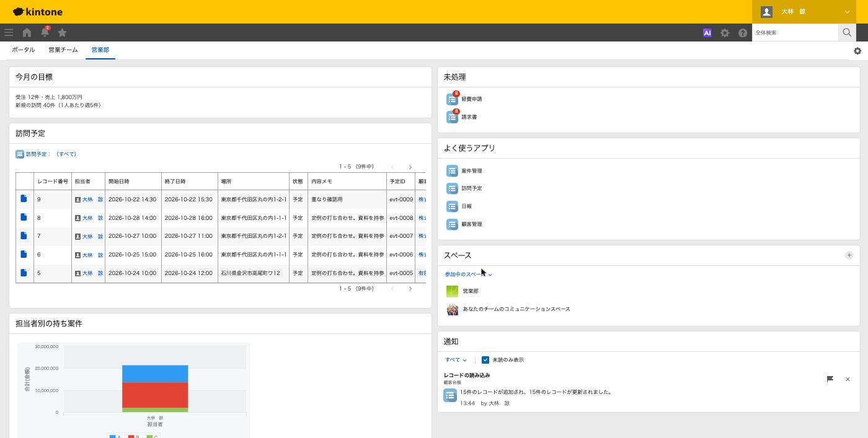Go to next page below the table

click(x=410, y=289)
